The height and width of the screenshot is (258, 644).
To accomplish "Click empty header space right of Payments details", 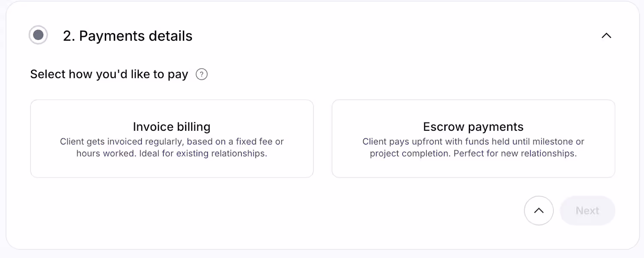I will pos(386,36).
